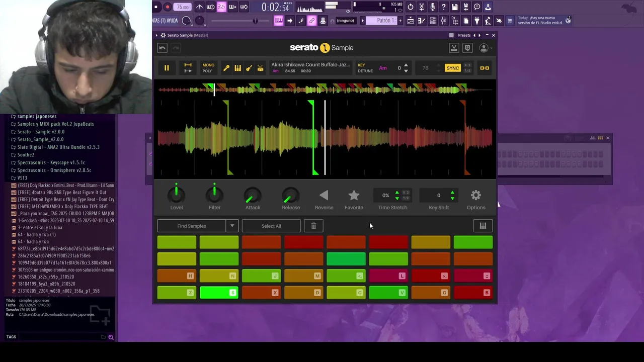Switch voice mode at MONO / POLY
This screenshot has width=644, height=362.
coord(208,68)
